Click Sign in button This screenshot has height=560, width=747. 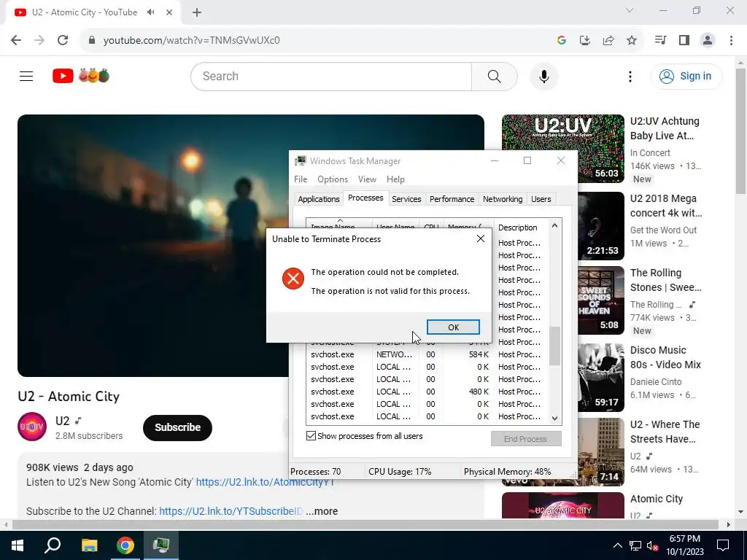pos(686,76)
